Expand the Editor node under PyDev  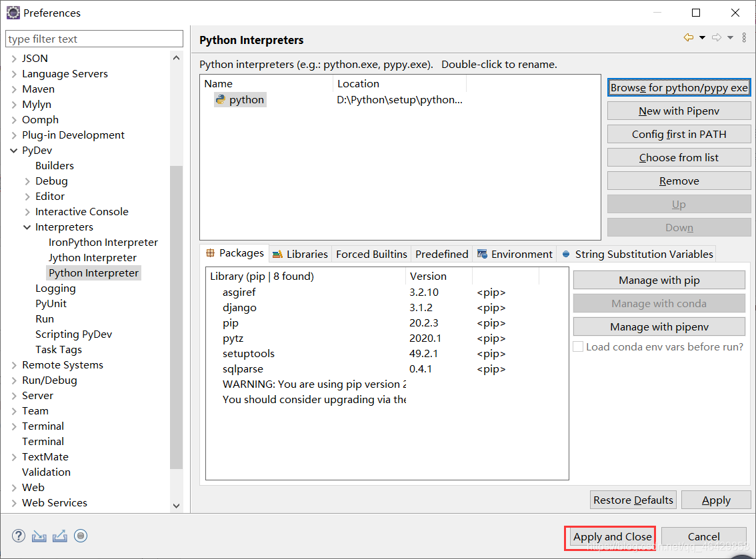point(27,197)
